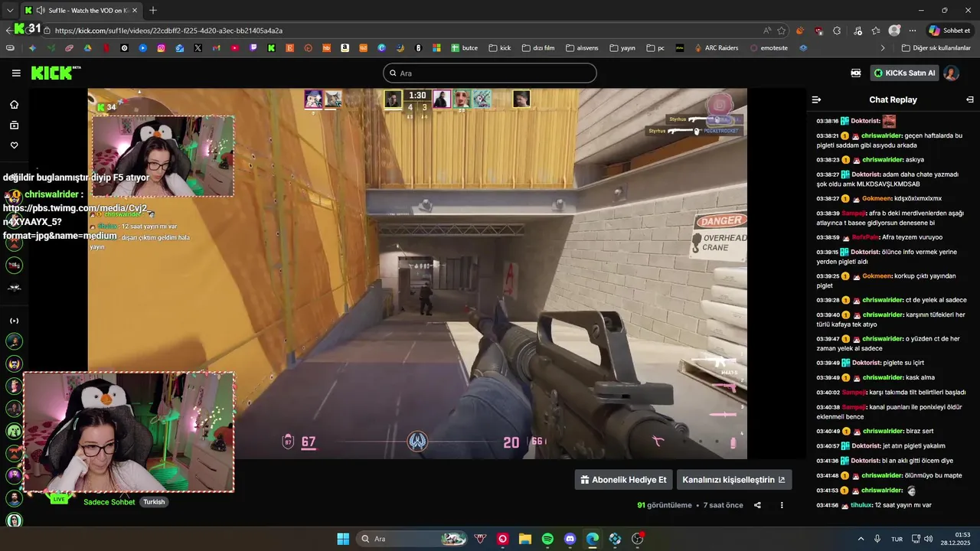980x551 pixels.
Task: Open the alisveris bookmarks folder
Action: point(582,47)
